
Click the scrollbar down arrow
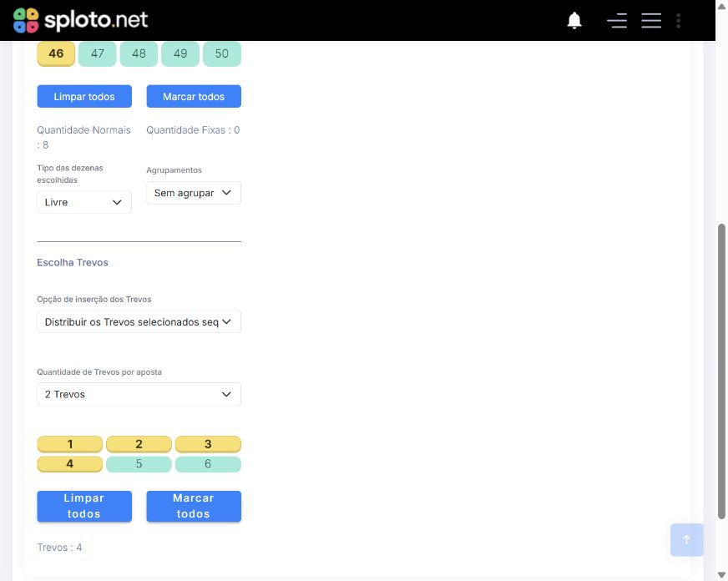pyautogui.click(x=721, y=575)
